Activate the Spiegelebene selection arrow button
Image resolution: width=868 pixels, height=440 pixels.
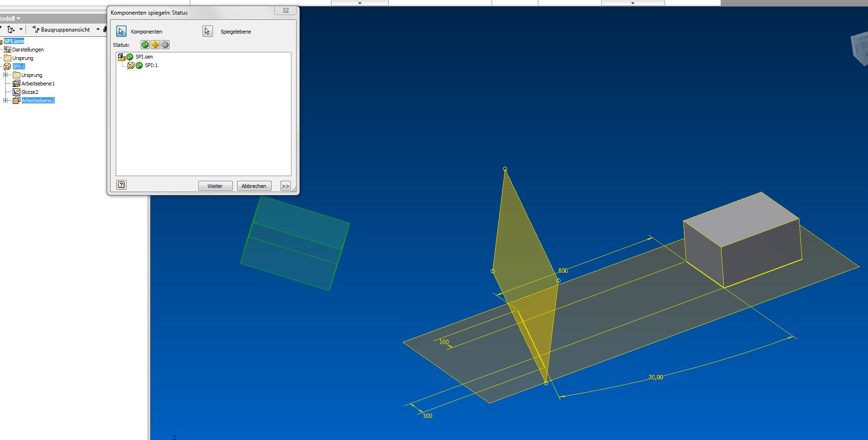click(x=207, y=31)
